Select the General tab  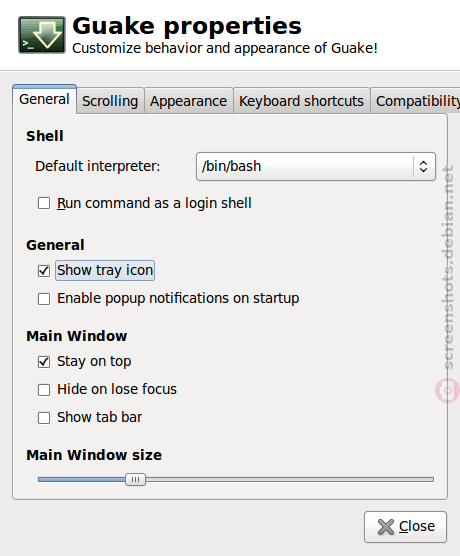[44, 99]
